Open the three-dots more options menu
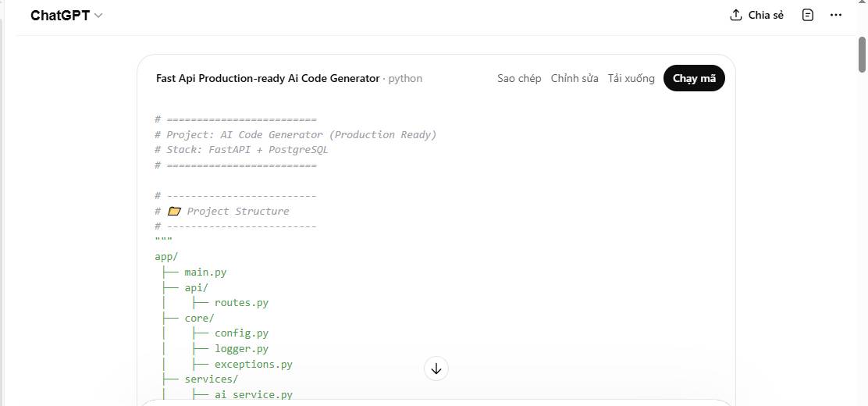 pos(836,16)
